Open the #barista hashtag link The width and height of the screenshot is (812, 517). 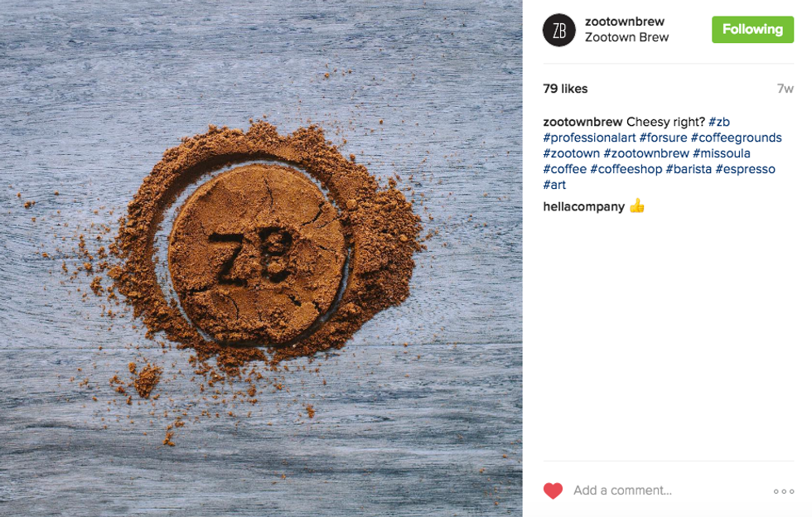pos(689,169)
